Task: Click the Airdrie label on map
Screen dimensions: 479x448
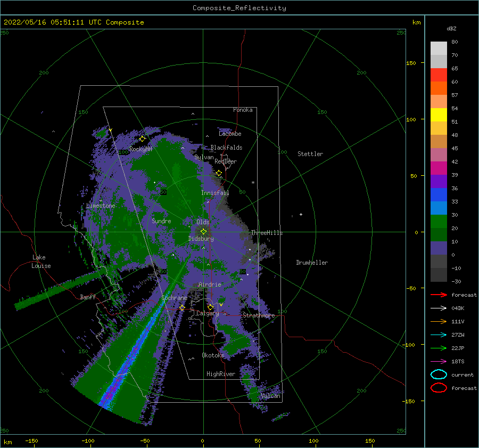Action: 210,284
